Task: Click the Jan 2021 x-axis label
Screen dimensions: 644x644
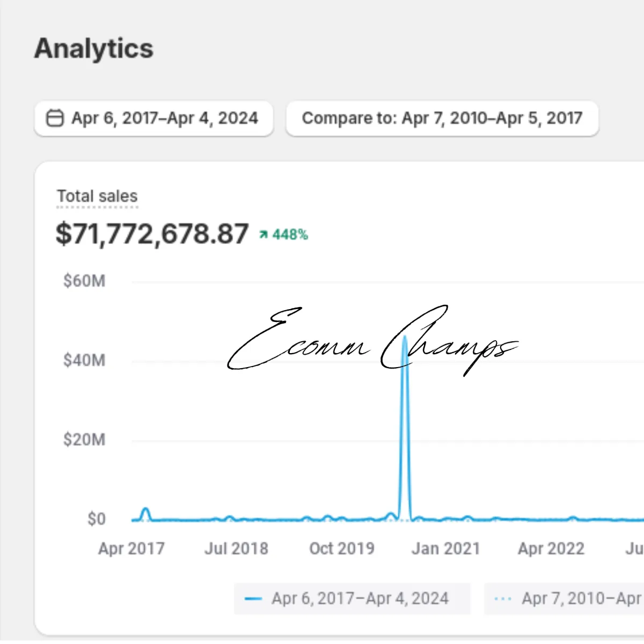Action: (445, 548)
